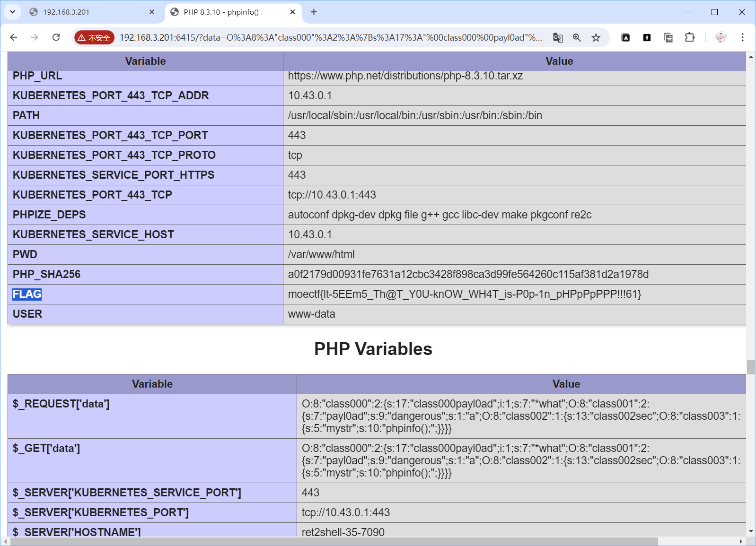
Task: Click the $_GET['data'] variable name
Action: tap(46, 448)
